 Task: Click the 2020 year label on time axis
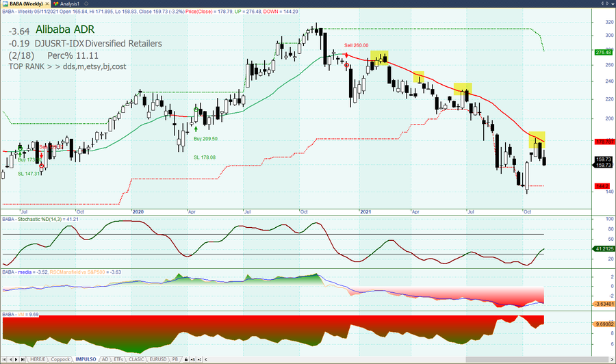(138, 211)
